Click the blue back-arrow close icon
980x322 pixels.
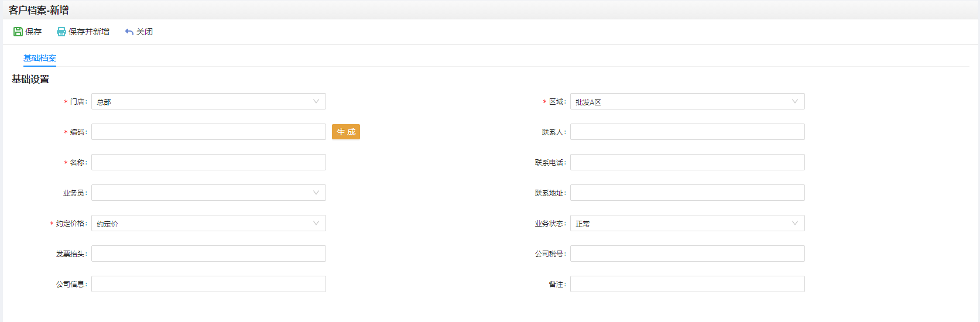click(129, 32)
